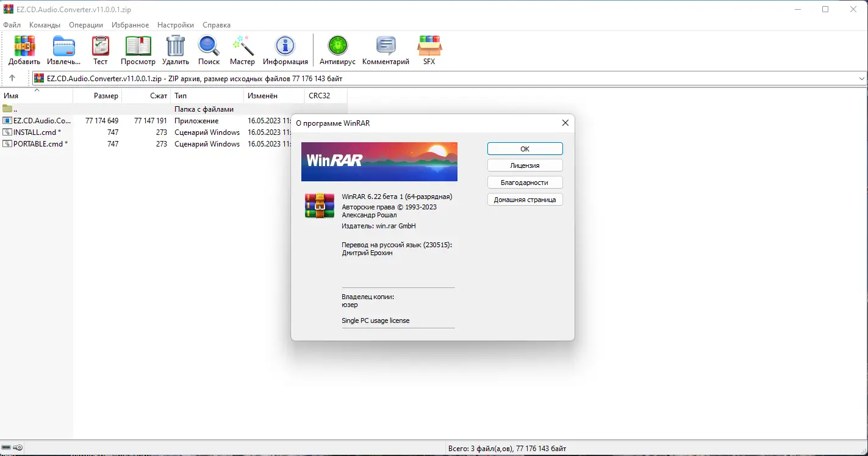Show archive Информация via the info icon
The height and width of the screenshot is (456, 868).
click(285, 46)
